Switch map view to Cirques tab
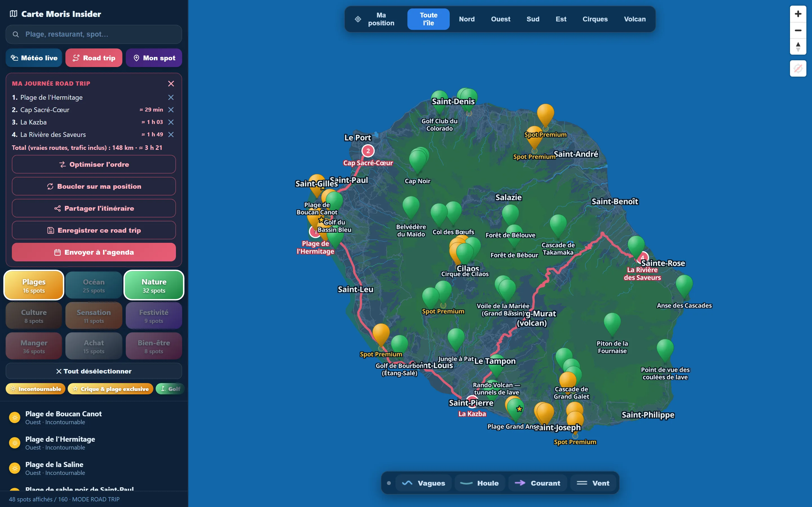 (x=595, y=19)
